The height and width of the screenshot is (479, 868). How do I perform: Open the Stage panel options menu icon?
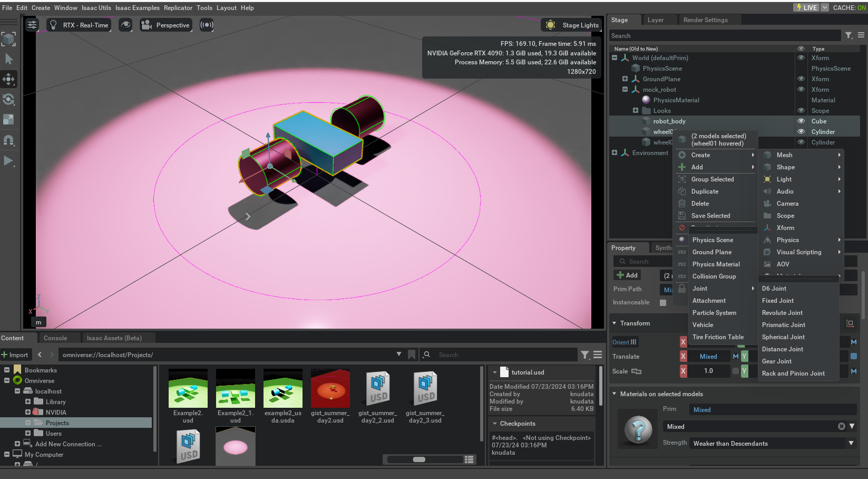point(861,35)
